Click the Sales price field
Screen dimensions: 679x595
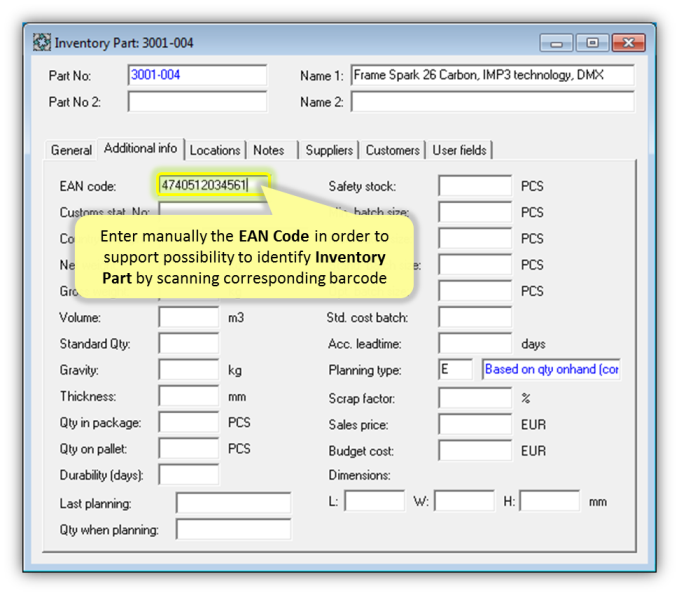(475, 424)
